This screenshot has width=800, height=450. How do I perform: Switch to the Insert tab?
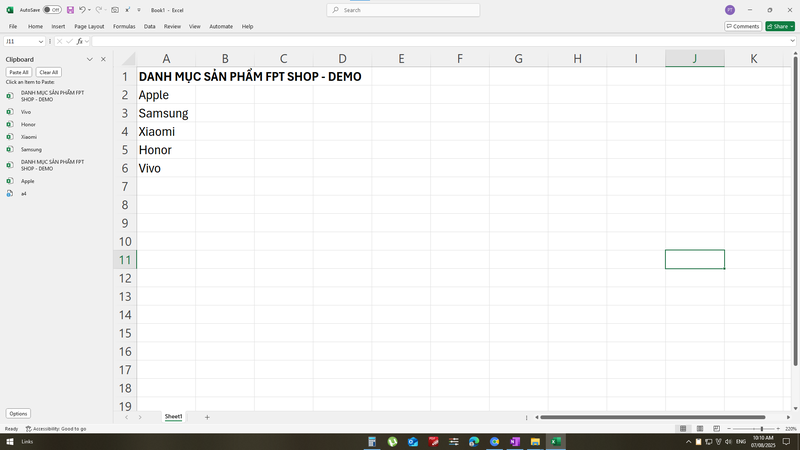click(58, 27)
